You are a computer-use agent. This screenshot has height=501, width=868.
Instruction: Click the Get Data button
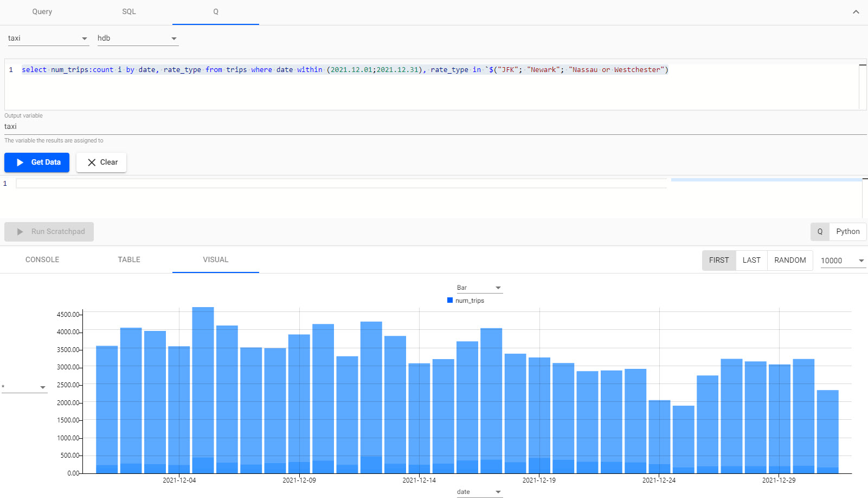[37, 162]
